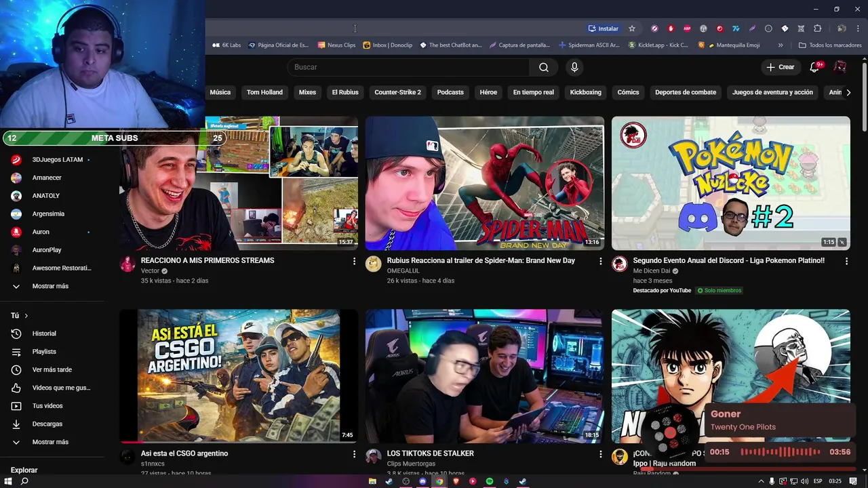The image size is (868, 488).
Task: Click the search magnifier button
Action: 543,67
